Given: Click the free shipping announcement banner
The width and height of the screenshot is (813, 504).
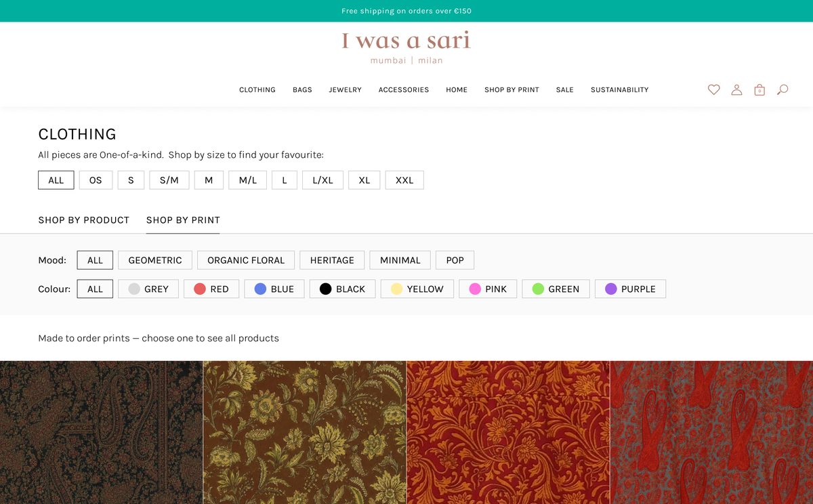Looking at the screenshot, I should click(x=406, y=11).
